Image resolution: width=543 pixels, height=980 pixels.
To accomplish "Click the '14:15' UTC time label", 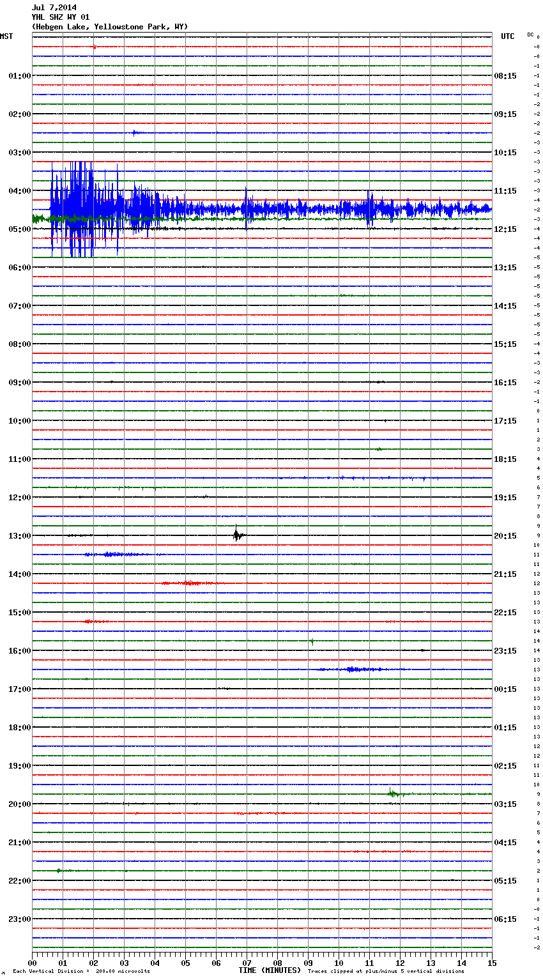I will click(x=505, y=306).
